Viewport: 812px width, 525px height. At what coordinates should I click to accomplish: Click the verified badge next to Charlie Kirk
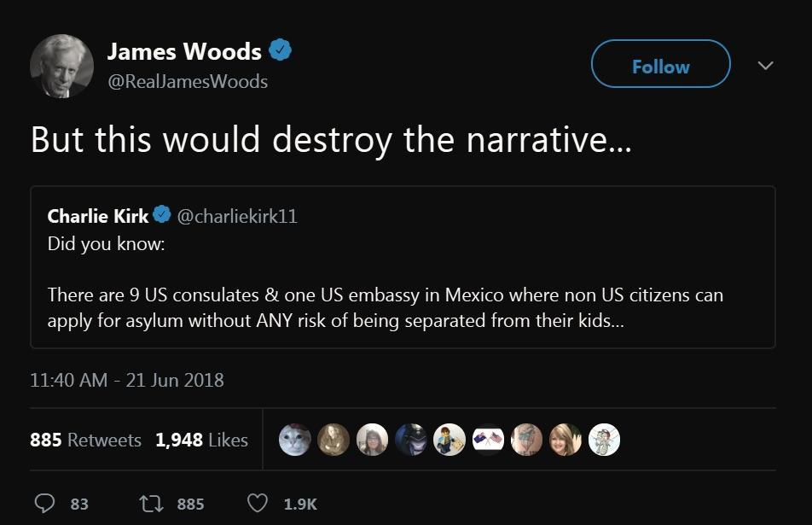162,216
